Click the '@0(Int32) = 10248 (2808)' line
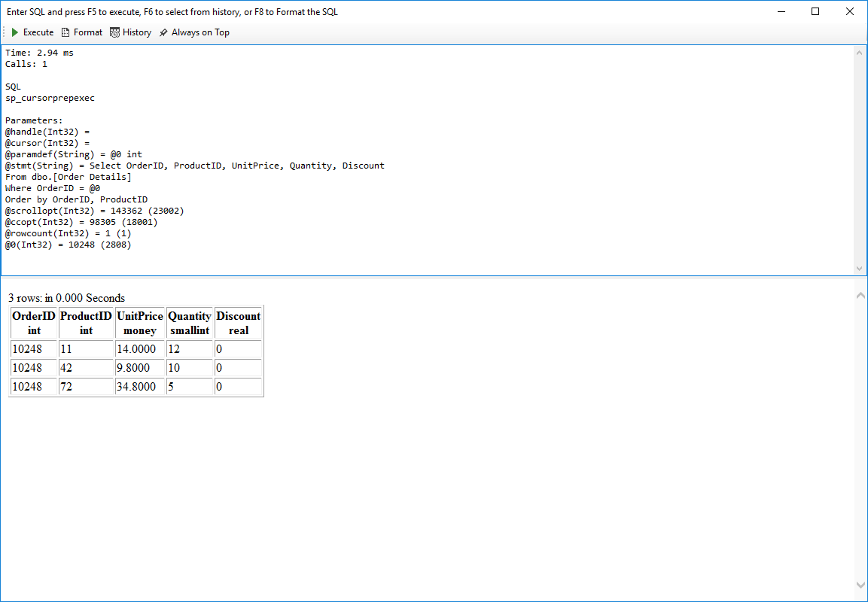The height and width of the screenshot is (602, 868). pos(68,245)
